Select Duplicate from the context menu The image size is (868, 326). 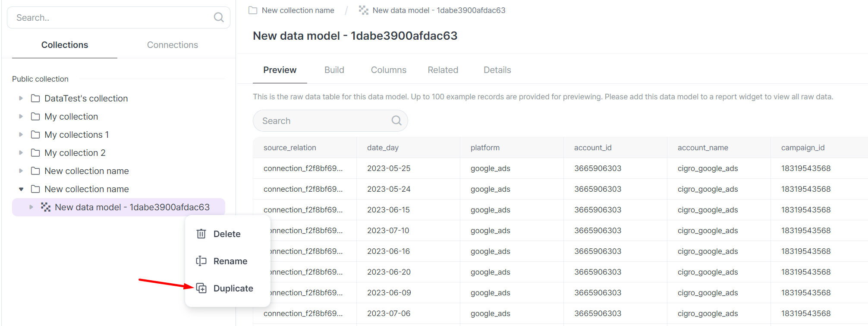[233, 288]
